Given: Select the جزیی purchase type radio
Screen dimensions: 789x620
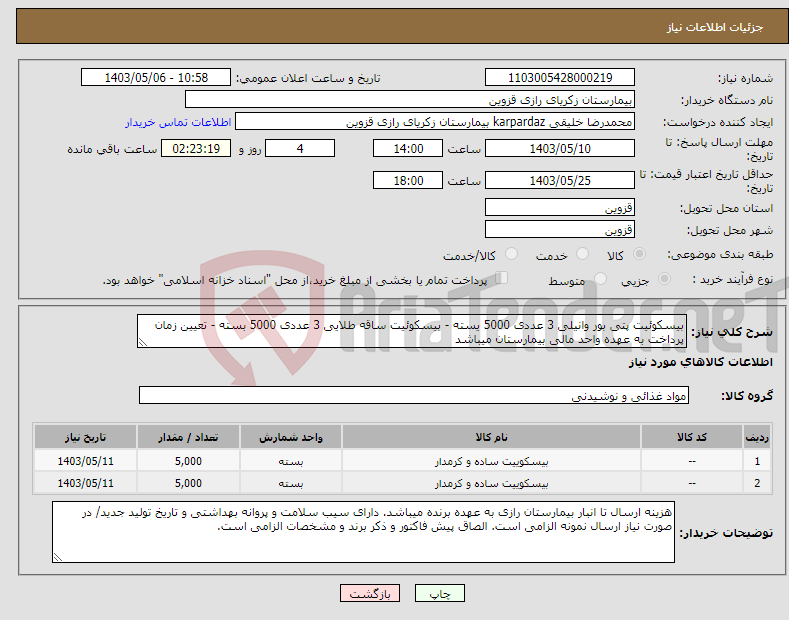Looking at the screenshot, I should [x=664, y=278].
